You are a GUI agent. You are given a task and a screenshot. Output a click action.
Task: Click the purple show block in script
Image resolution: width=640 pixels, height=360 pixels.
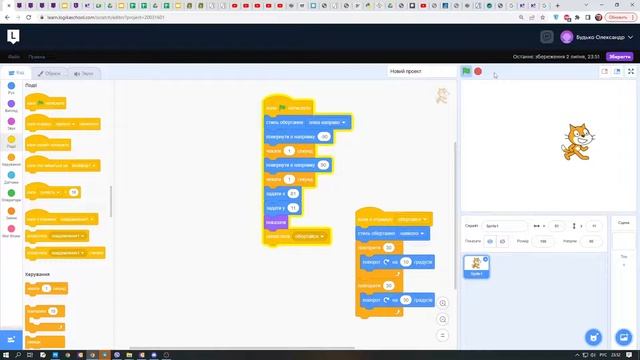click(x=276, y=222)
